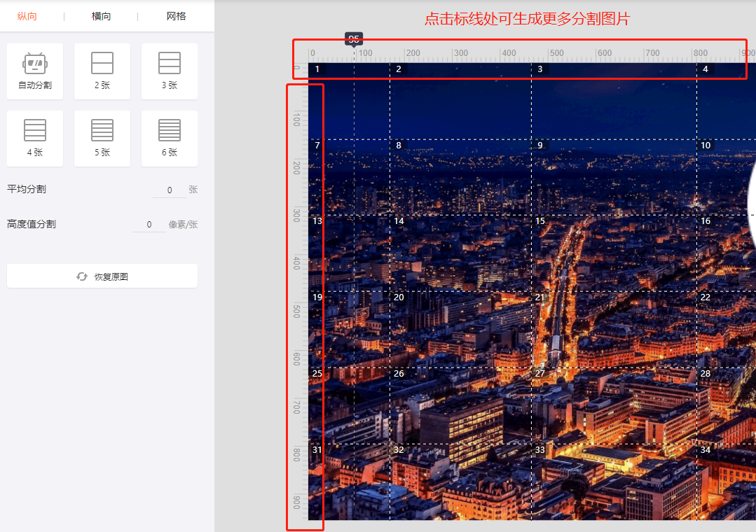Select image tile numbered 1

tap(349, 101)
